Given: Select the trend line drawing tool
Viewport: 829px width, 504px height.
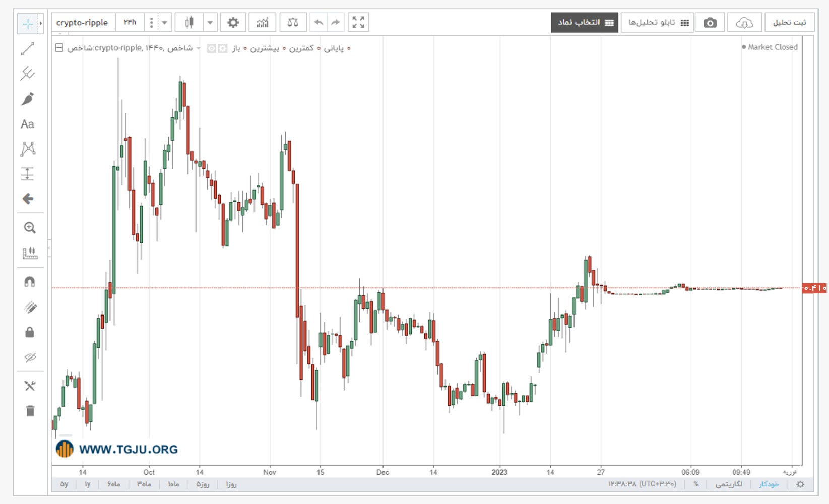Looking at the screenshot, I should point(28,49).
